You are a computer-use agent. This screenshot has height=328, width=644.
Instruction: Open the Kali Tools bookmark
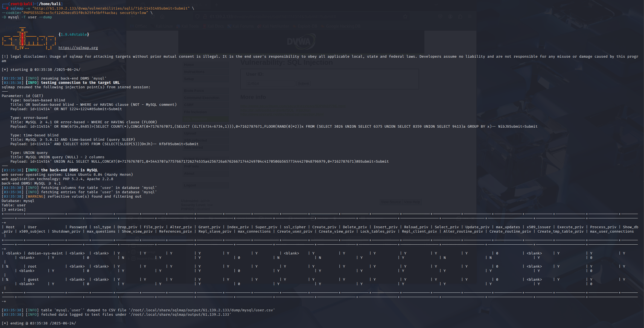coord(188,27)
